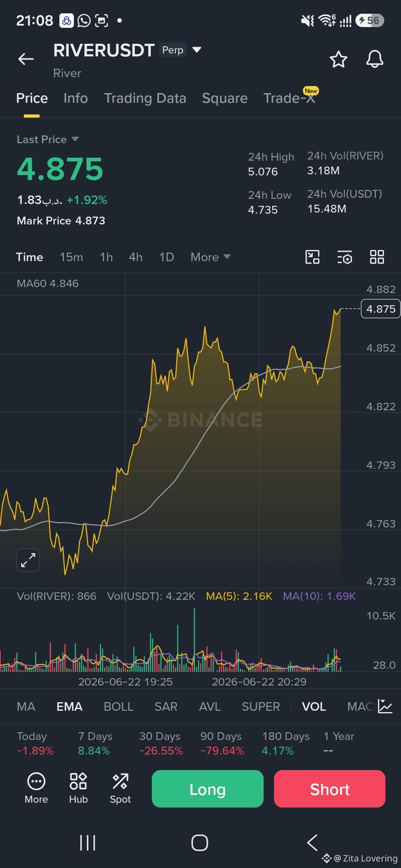This screenshot has height=868, width=401.
Task: Tap the 2026-06-22 19:25 time axis label
Action: pos(125,682)
